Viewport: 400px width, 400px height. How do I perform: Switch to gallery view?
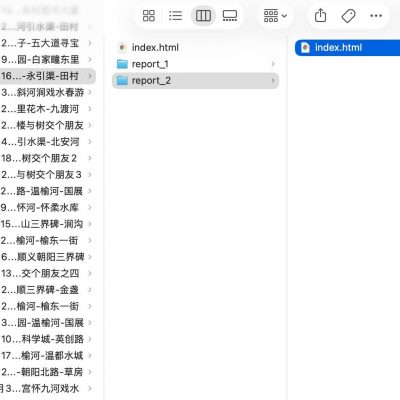tap(230, 15)
